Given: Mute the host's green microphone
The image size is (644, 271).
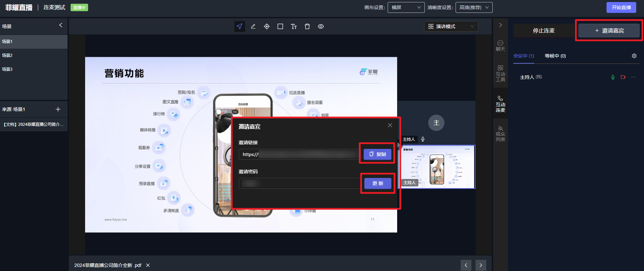Looking at the screenshot, I should [x=613, y=77].
